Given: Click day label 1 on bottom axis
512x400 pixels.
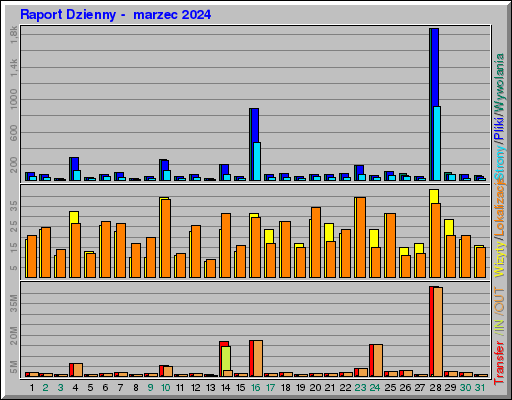Looking at the screenshot, I should point(32,388).
